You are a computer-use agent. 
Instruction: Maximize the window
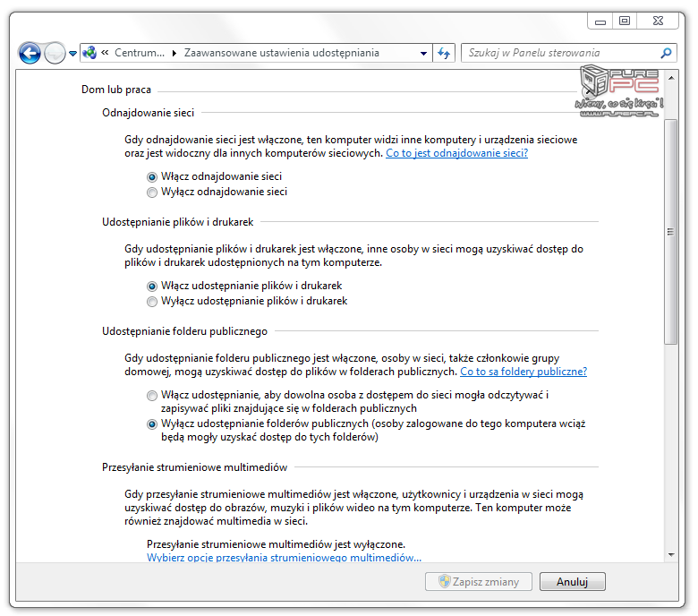pos(625,21)
